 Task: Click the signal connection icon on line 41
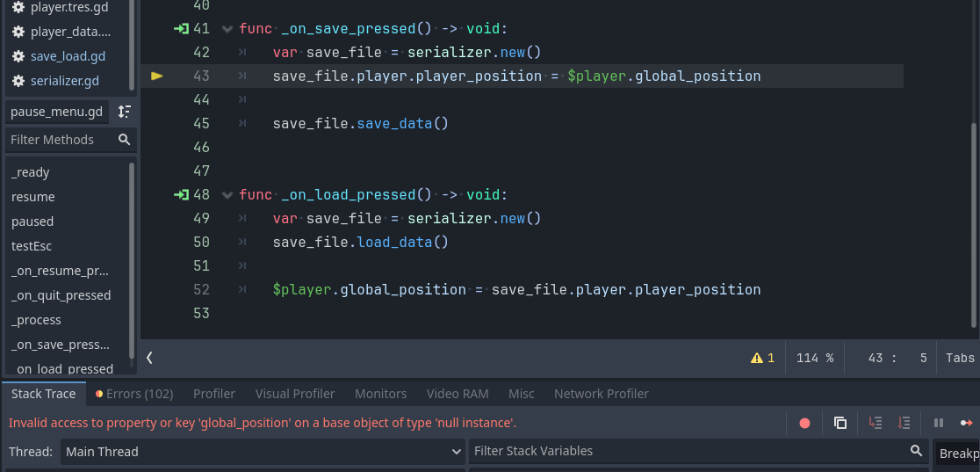[x=181, y=29]
